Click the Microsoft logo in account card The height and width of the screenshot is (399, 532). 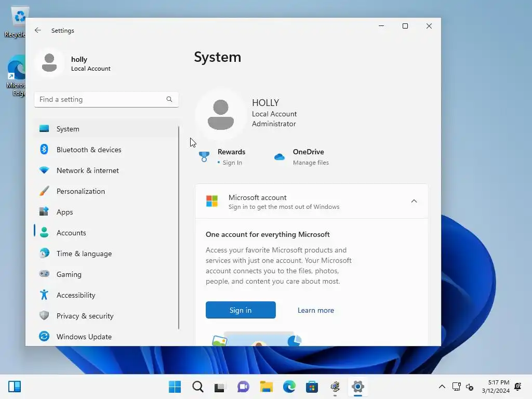pyautogui.click(x=212, y=201)
